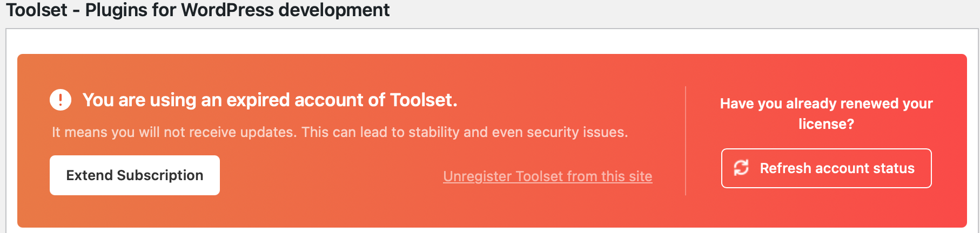Viewport: 980px width, 233px height.
Task: Open the Extend Subscription button
Action: coord(135,175)
